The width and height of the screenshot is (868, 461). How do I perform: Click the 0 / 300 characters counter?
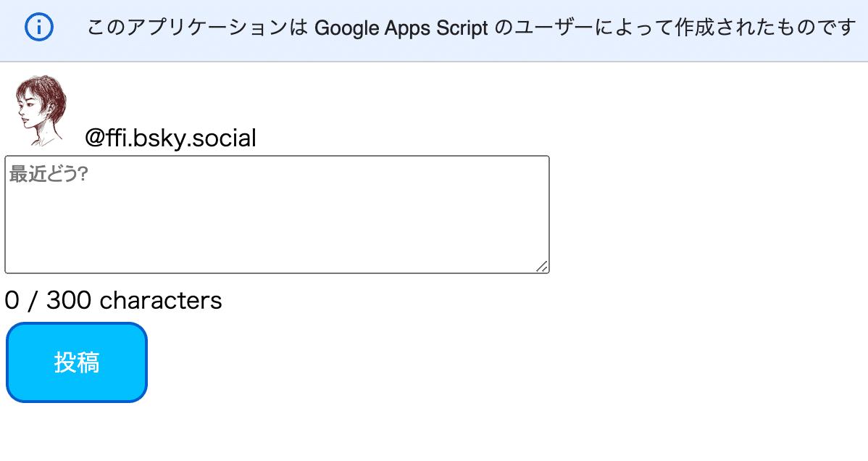click(113, 300)
